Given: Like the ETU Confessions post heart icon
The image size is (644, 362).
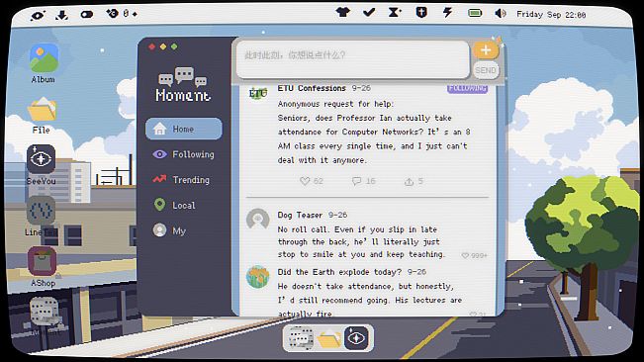Looking at the screenshot, I should click(305, 181).
